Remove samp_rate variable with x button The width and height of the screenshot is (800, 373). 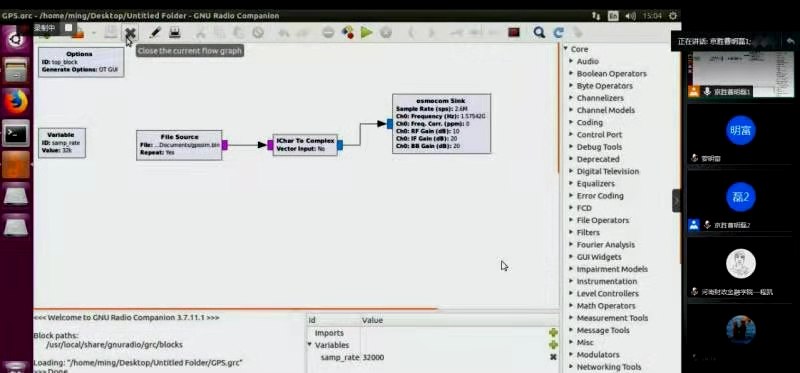[x=553, y=357]
